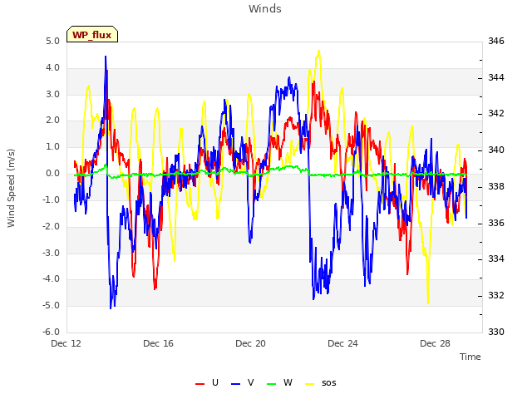Click the Time axis label
This screenshot has width=532, height=399.
[470, 357]
